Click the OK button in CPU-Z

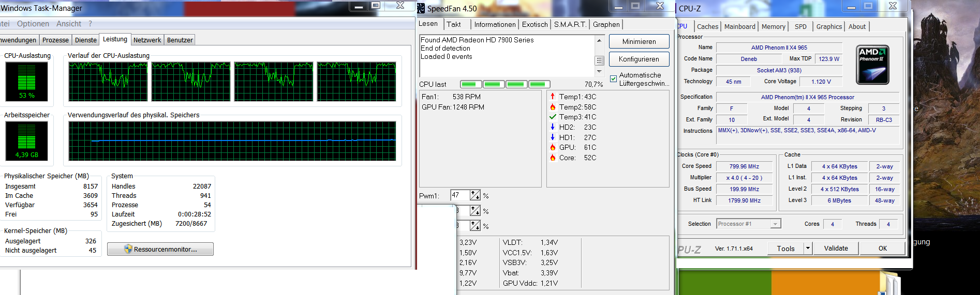[883, 249]
